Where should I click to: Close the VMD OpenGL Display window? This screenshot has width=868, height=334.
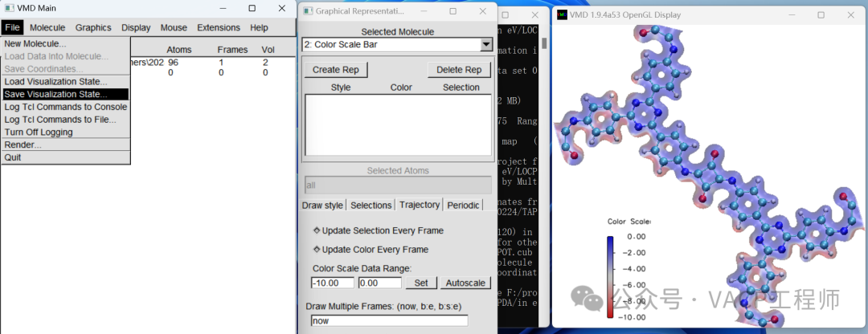851,15
